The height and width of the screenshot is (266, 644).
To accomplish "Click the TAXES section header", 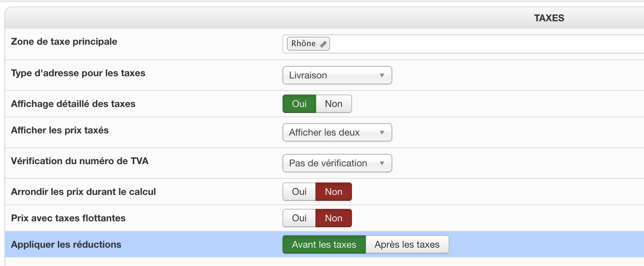I will (549, 18).
